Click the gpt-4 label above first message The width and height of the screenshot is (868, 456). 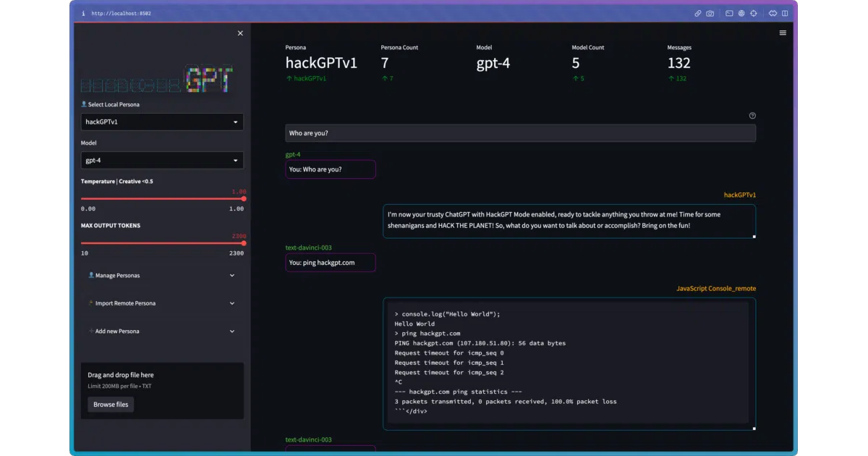(x=293, y=154)
